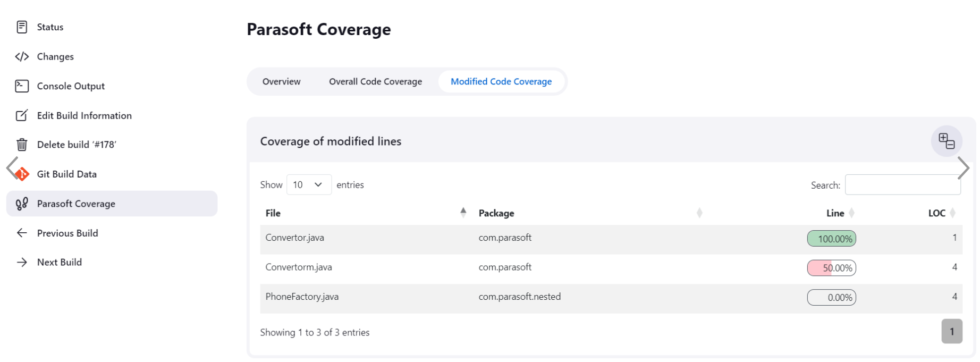Click the Delete build trash icon
This screenshot has width=980, height=362.
point(22,145)
